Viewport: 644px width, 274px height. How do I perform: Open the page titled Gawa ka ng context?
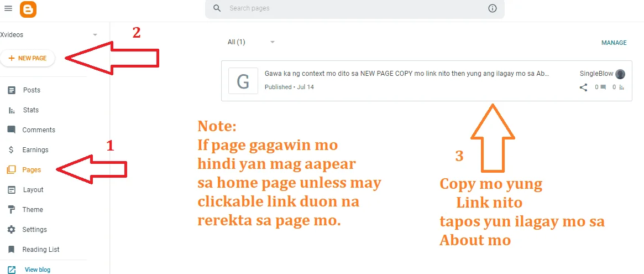pos(407,74)
